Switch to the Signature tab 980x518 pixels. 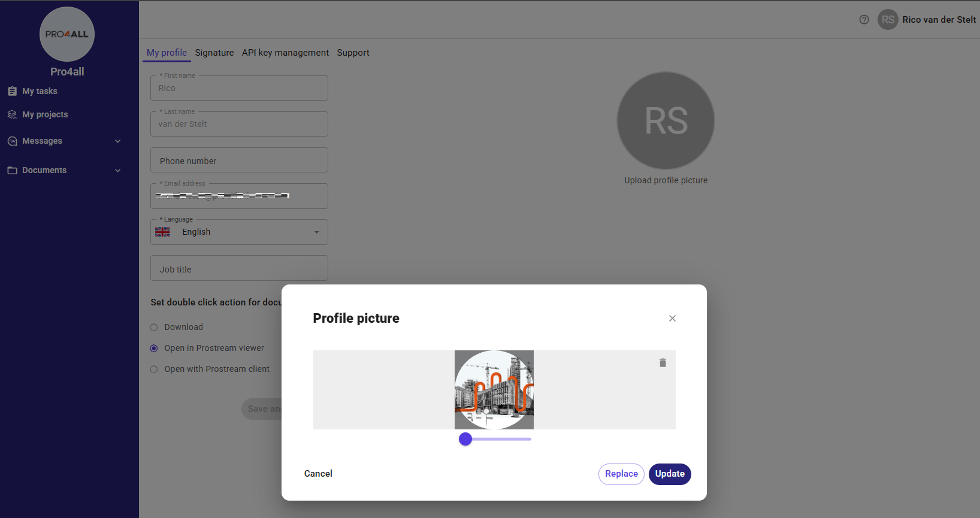click(214, 53)
